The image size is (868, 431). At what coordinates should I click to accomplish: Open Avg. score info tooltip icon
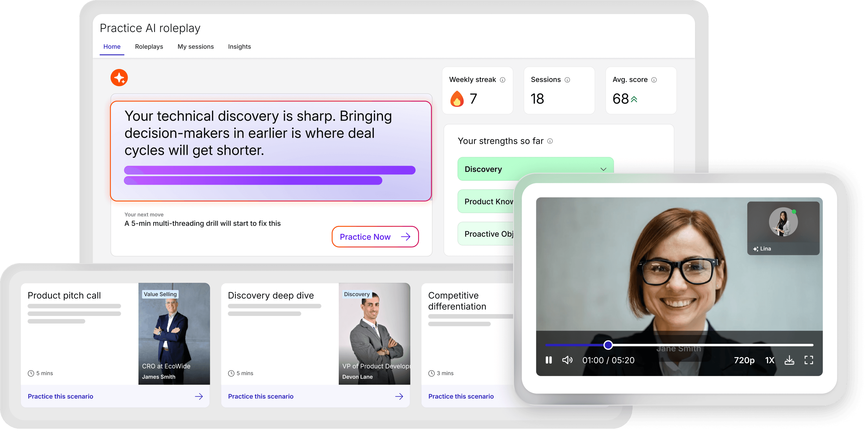(x=654, y=80)
